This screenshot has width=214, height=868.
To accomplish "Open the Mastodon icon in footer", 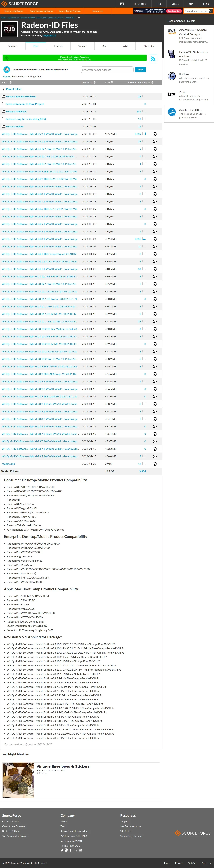I will (x=66, y=850).
